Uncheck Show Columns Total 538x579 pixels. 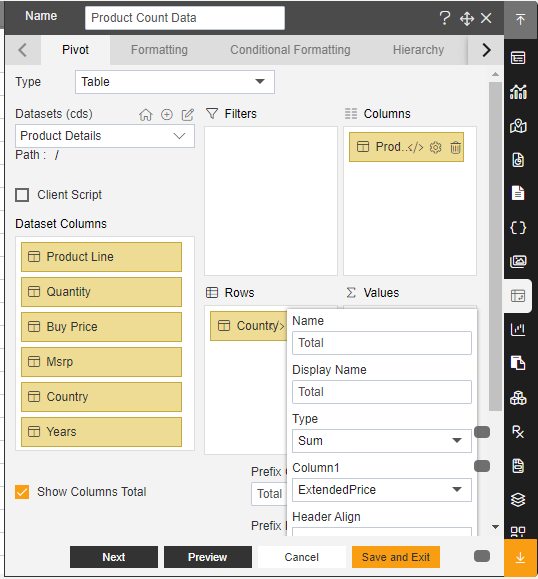coord(22,492)
